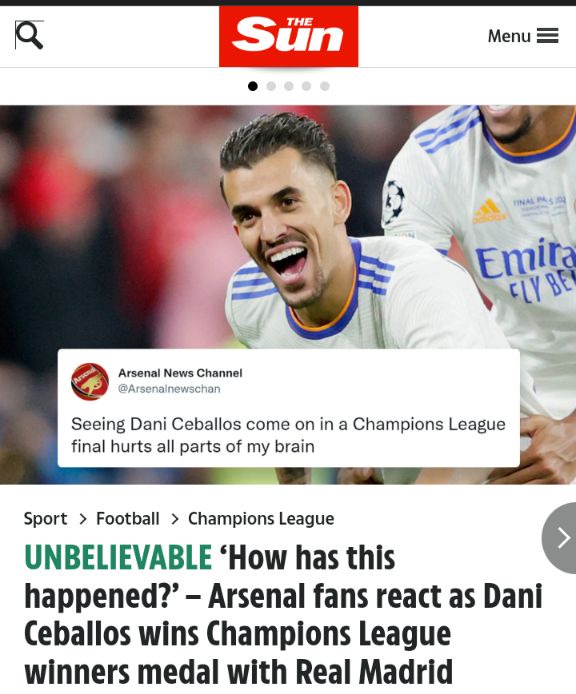The width and height of the screenshot is (576, 694).
Task: Select the second carousel dot
Action: tap(271, 86)
